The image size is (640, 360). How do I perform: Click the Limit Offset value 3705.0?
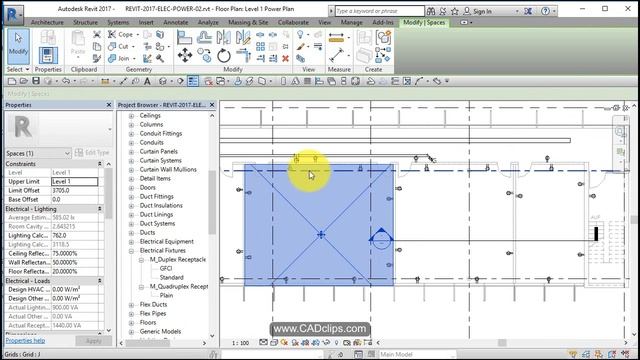[75, 191]
